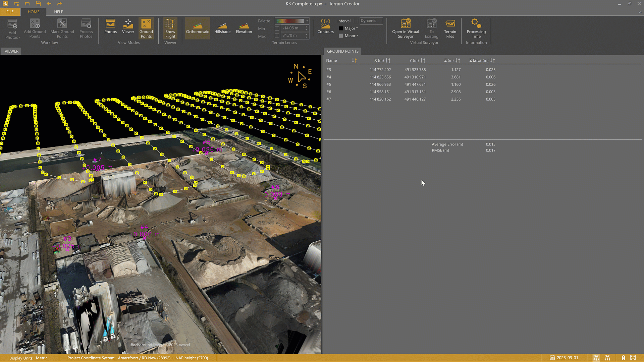
Task: Enable the Min elevation checkbox
Action: 277,28
